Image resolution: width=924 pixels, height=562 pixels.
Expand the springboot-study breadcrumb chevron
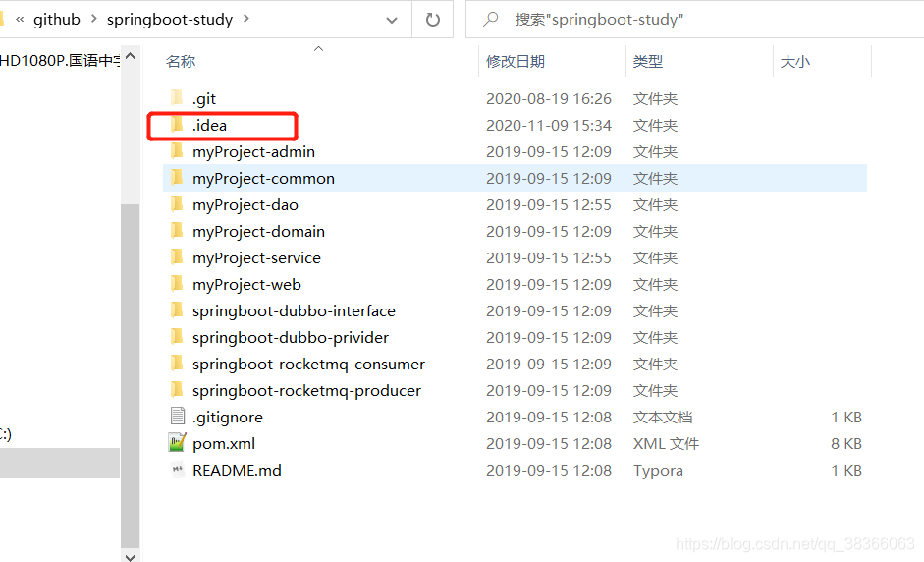[x=246, y=19]
